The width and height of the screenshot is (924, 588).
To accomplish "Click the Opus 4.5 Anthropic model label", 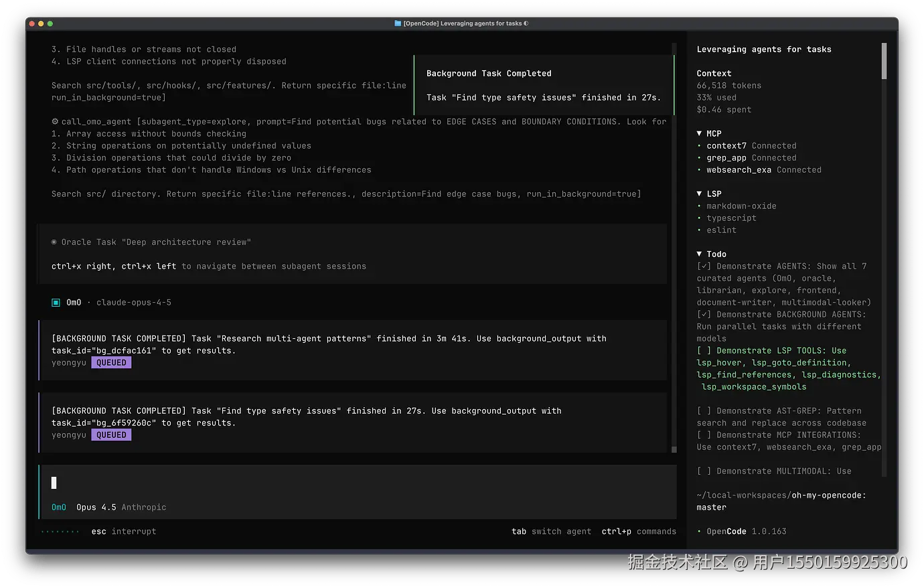I will pos(121,508).
